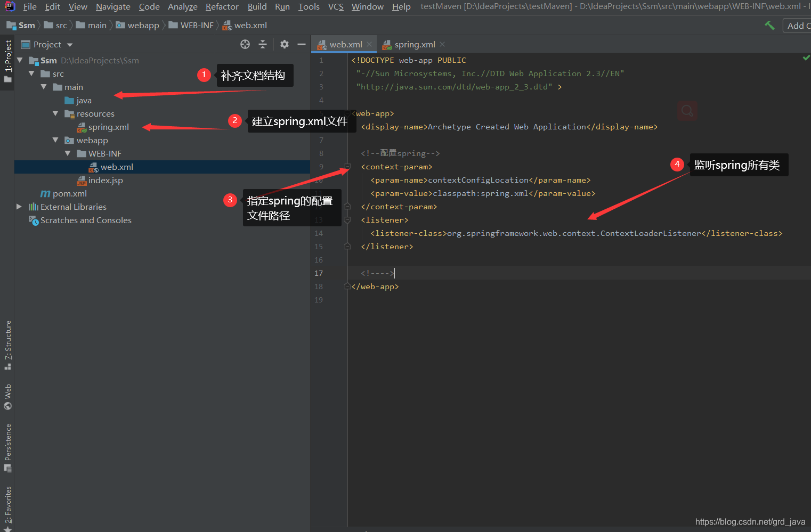Image resolution: width=811 pixels, height=532 pixels.
Task: Select index.jsp file in project tree
Action: 100,180
